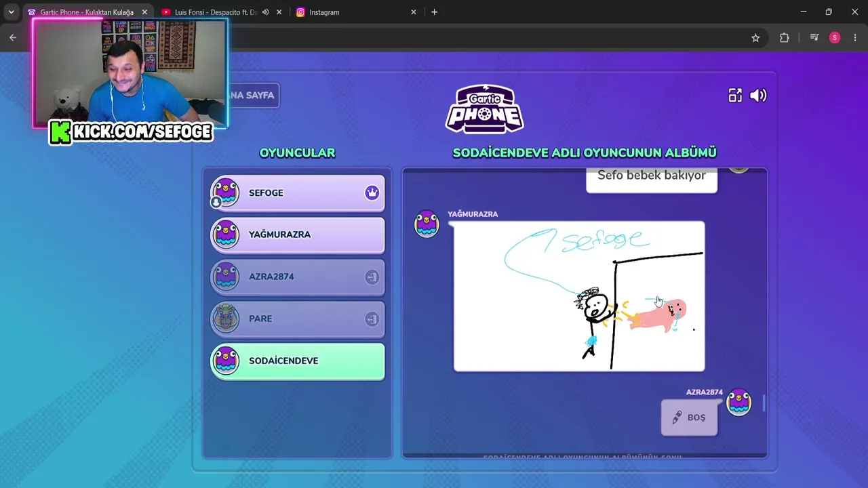
Task: Click YAĞMURAZRA's avatar in the album
Action: click(427, 224)
